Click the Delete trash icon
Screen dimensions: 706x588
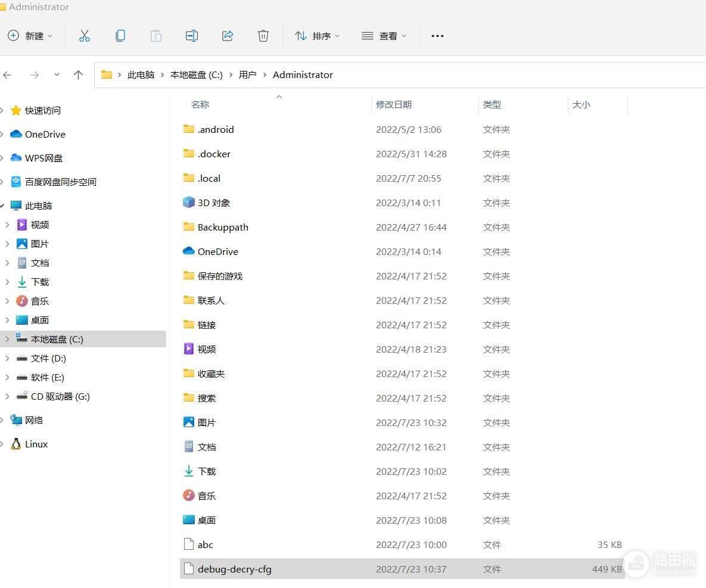coord(263,36)
